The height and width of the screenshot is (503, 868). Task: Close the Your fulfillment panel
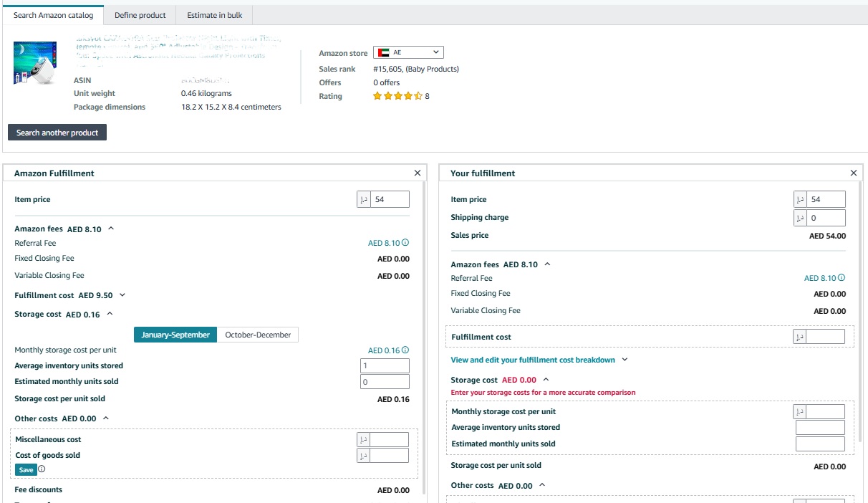point(853,173)
